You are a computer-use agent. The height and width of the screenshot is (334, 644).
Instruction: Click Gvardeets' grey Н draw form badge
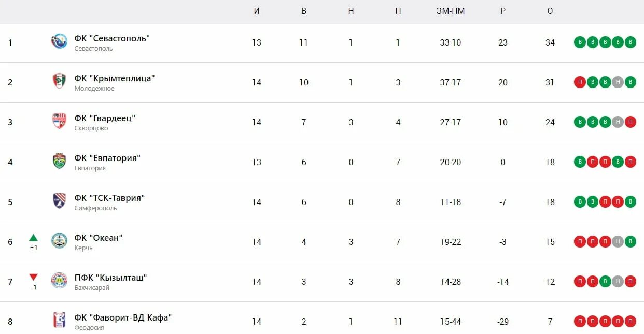[x=618, y=122]
